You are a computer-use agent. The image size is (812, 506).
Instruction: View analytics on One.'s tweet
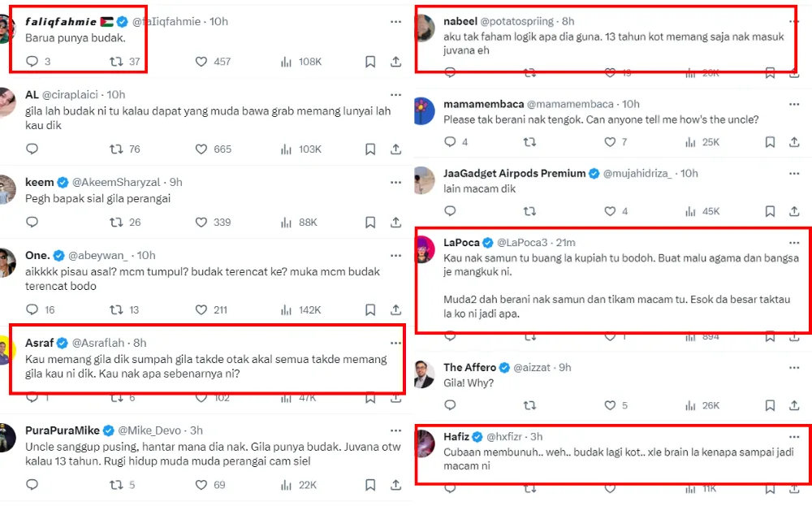click(286, 309)
